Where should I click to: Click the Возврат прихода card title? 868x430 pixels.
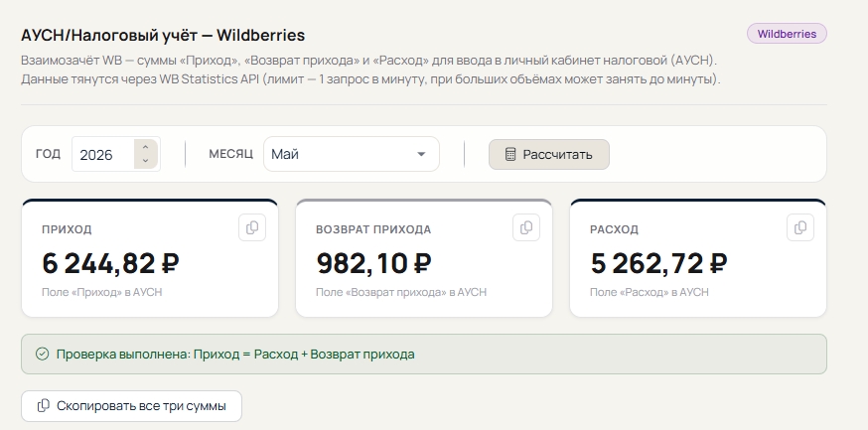pyautogui.click(x=373, y=229)
